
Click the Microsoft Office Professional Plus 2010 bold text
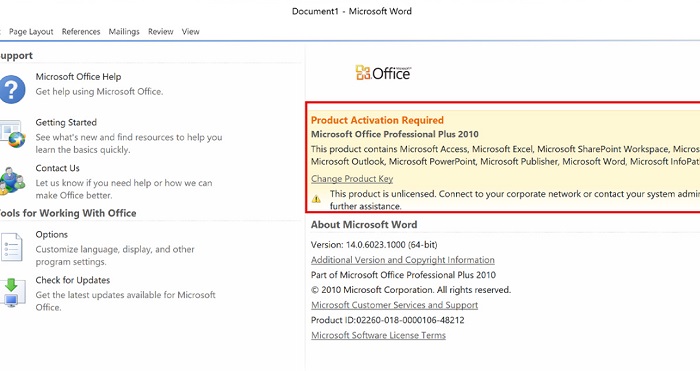pos(395,134)
